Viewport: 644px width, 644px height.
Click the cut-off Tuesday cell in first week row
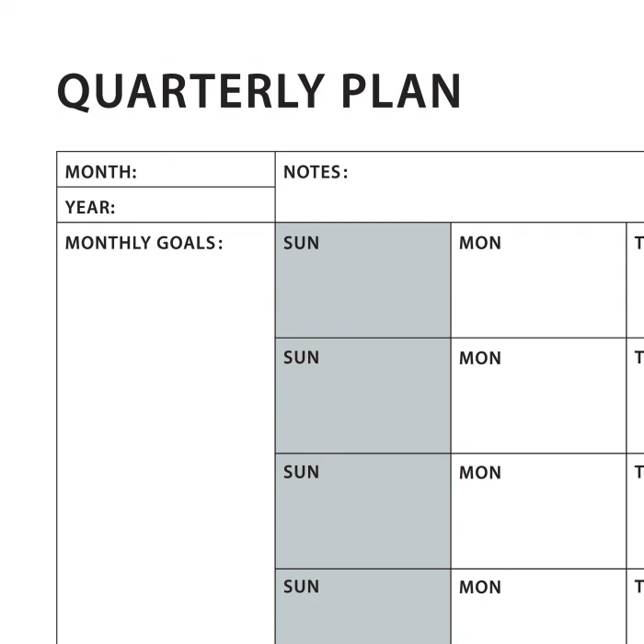pyautogui.click(x=636, y=281)
